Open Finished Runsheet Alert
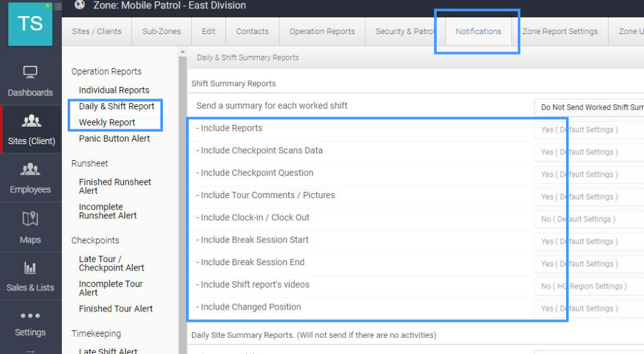Viewport: 644px width, 354px height. tap(115, 186)
